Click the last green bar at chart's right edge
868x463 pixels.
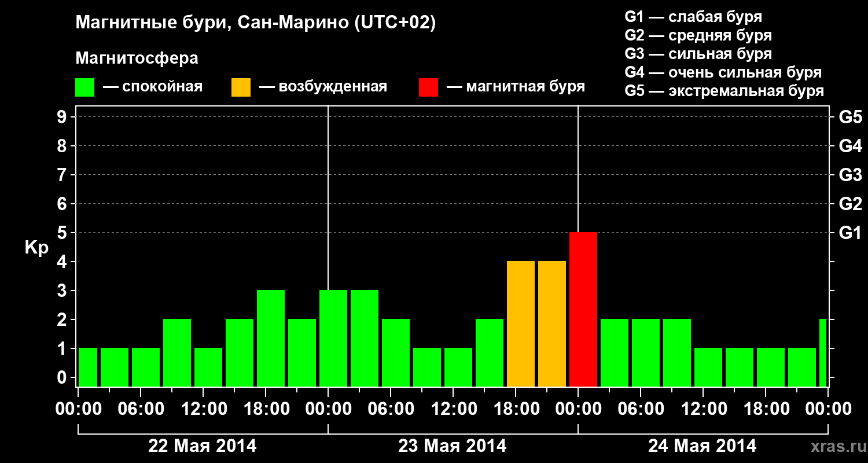tap(823, 353)
